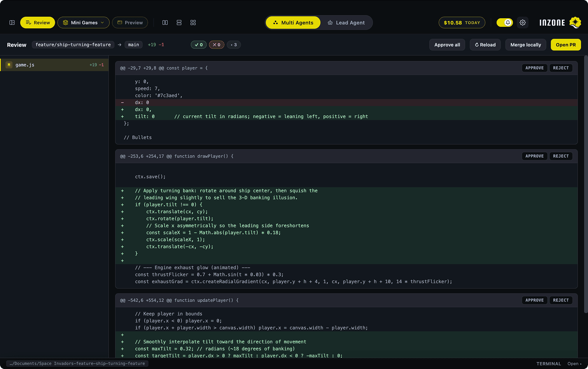588x369 pixels.
Task: Select the Lead Agent mode
Action: click(346, 23)
